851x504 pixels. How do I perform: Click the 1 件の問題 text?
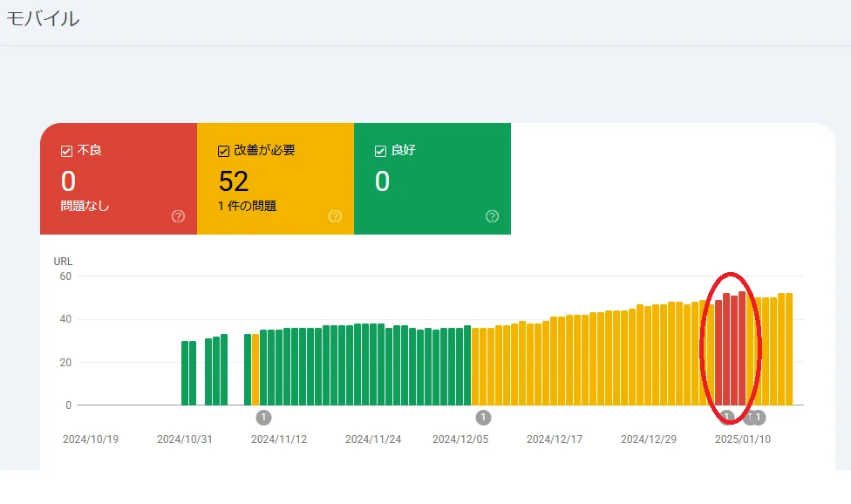pos(247,206)
